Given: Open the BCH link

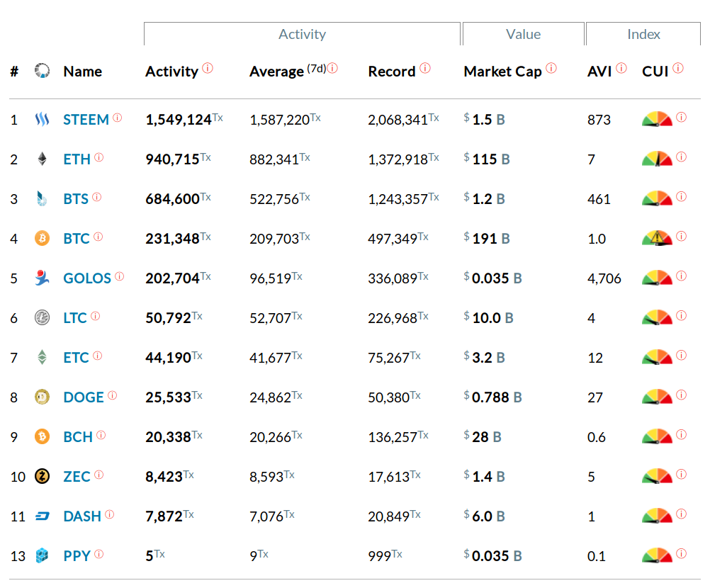Looking at the screenshot, I should pyautogui.click(x=78, y=437).
